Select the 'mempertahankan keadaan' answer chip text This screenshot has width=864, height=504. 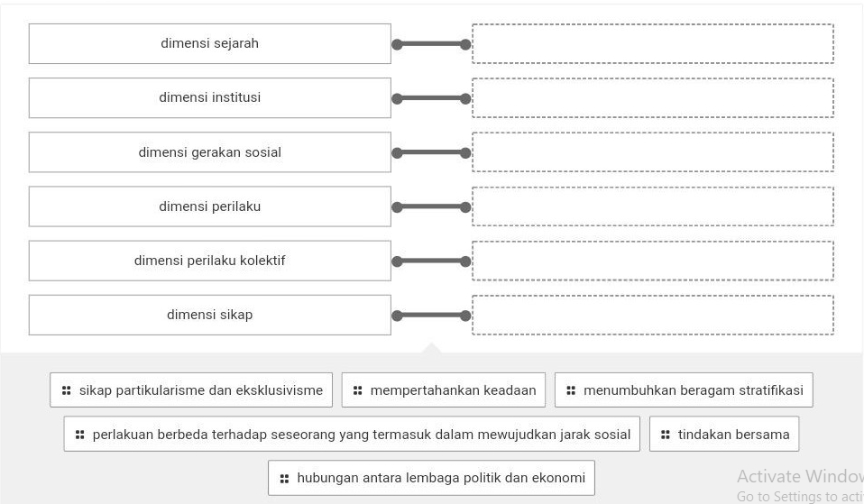pos(453,390)
